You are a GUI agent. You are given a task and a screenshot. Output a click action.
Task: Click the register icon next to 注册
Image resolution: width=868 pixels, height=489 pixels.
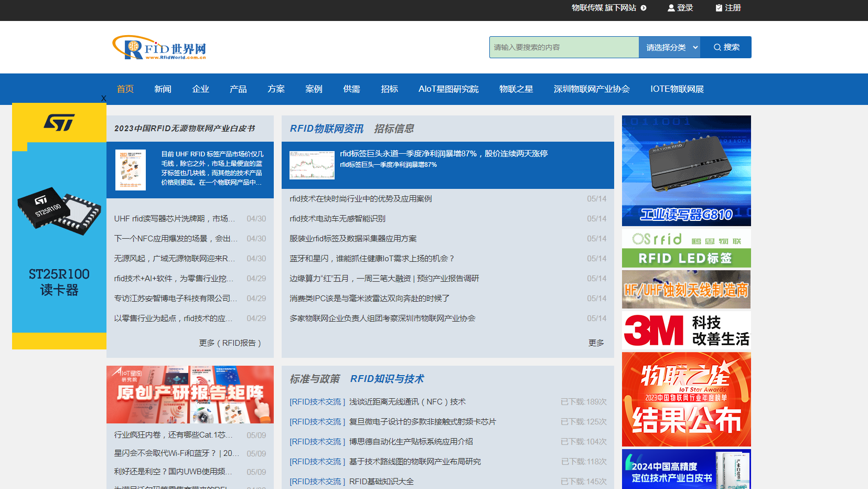pyautogui.click(x=719, y=8)
